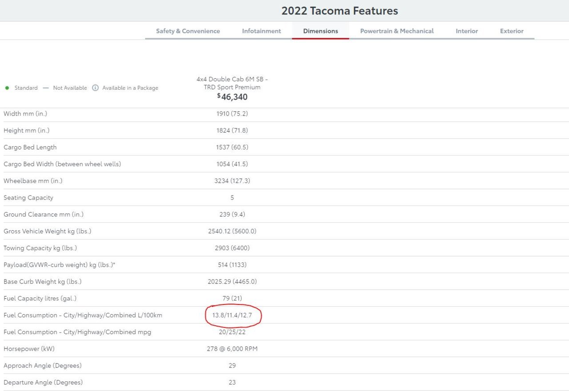Click the Fuel Consumption mpg row label
Screen dimensions: 569x392
pos(77,332)
